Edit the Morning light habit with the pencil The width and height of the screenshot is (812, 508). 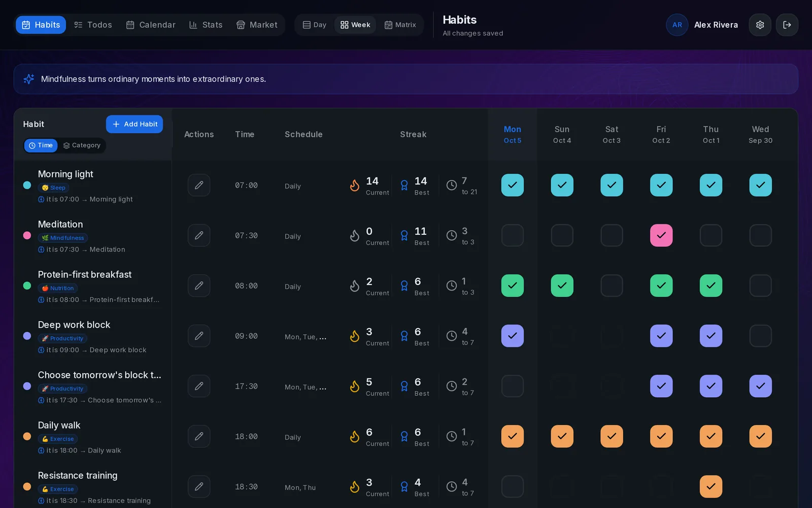coord(199,185)
